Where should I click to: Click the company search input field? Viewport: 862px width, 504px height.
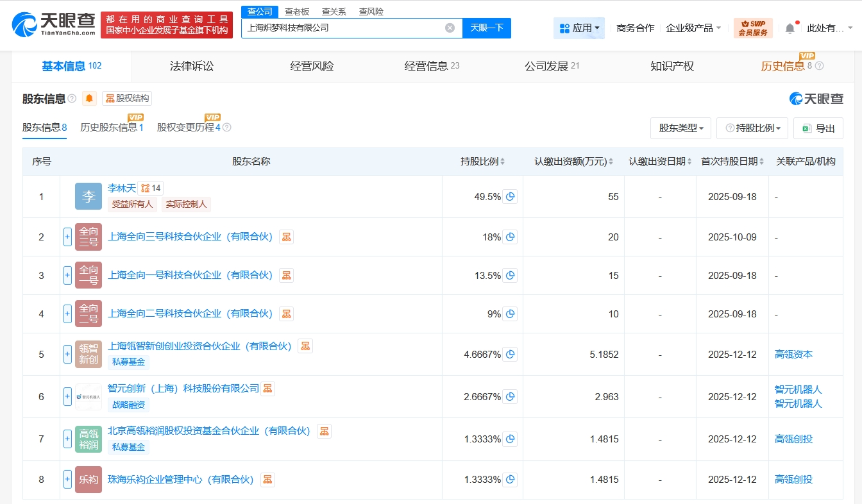coord(343,28)
